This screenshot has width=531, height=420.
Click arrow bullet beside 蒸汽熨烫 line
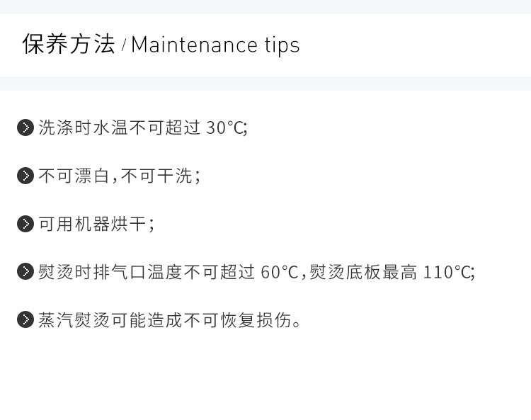point(25,319)
